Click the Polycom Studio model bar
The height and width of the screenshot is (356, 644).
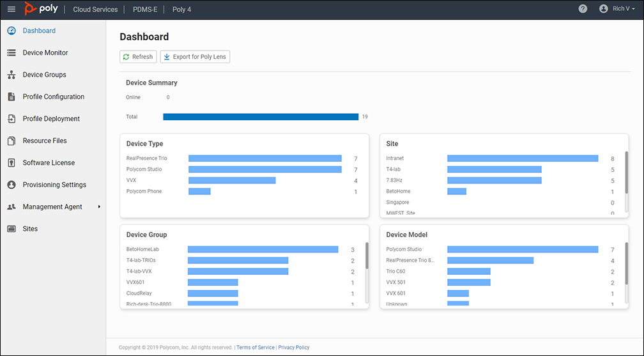coord(523,249)
